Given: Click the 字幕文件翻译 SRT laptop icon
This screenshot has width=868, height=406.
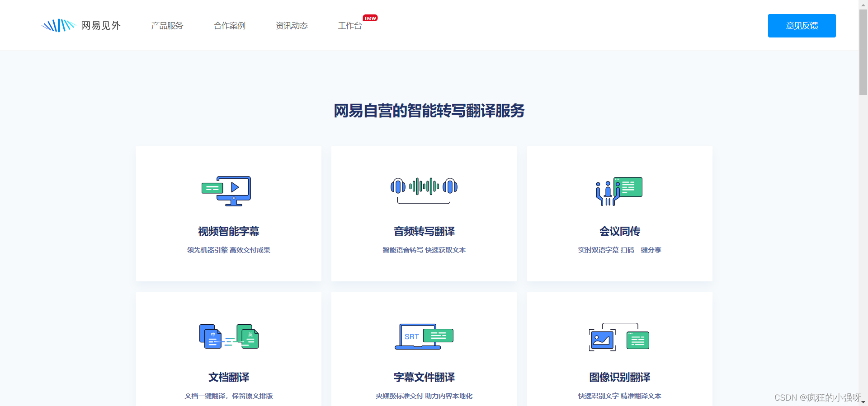Looking at the screenshot, I should (x=424, y=336).
